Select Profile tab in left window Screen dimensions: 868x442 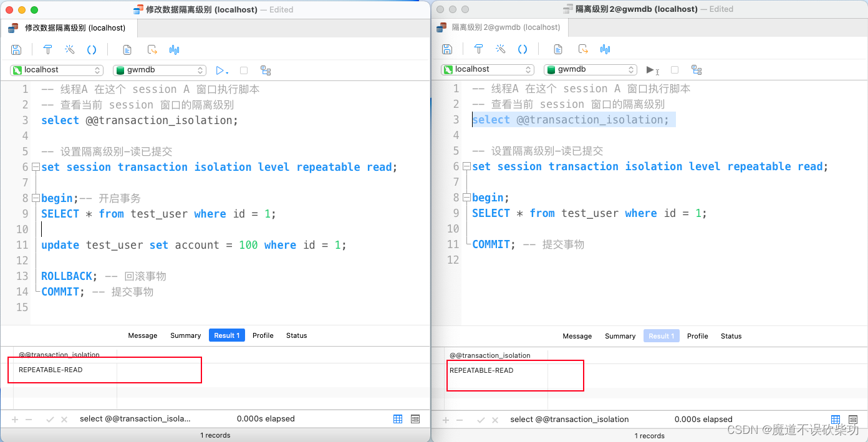(263, 335)
